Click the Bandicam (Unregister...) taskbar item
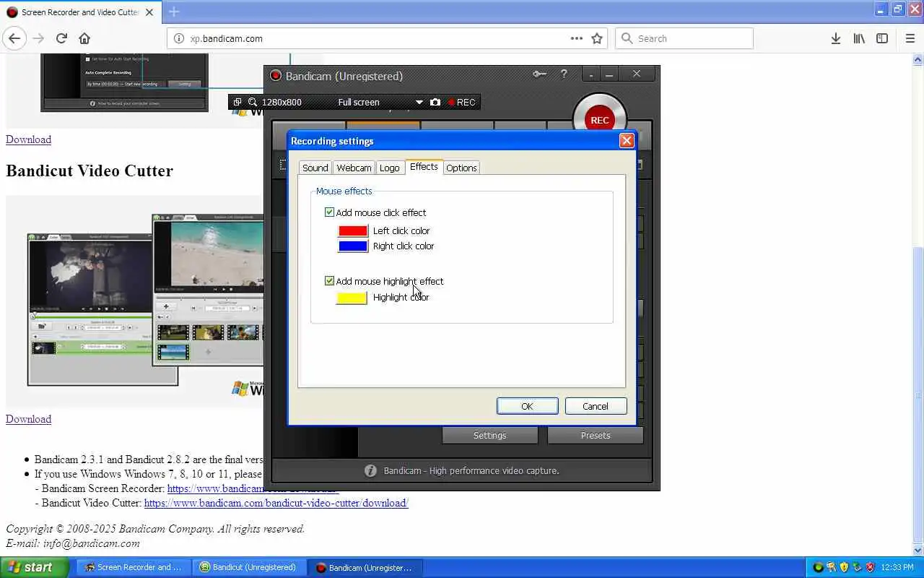This screenshot has width=924, height=578. [365, 567]
